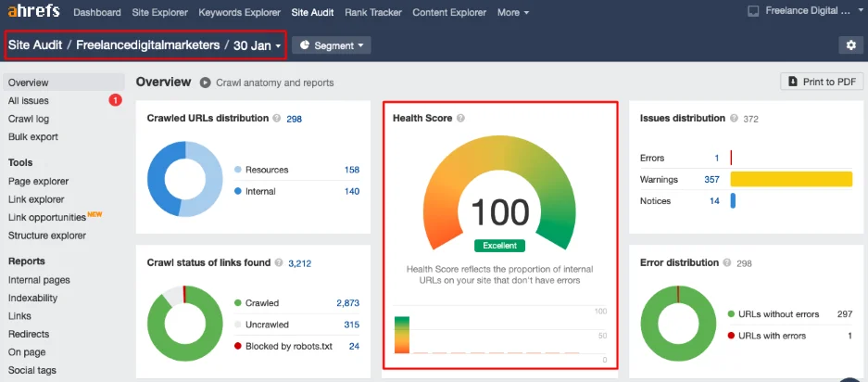Click the yellow Warnings bar
The width and height of the screenshot is (868, 382).
pos(791,179)
